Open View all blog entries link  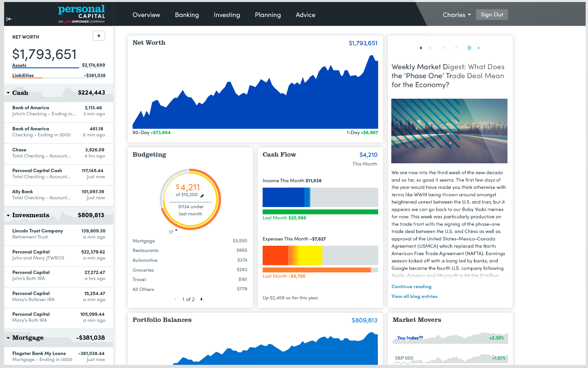(x=414, y=296)
